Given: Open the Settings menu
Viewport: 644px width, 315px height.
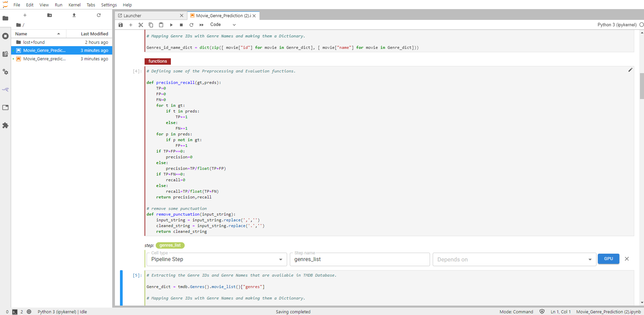Looking at the screenshot, I should pyautogui.click(x=109, y=5).
